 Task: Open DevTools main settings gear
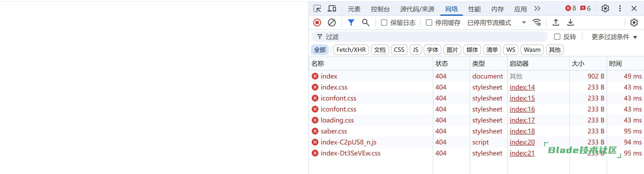[605, 9]
